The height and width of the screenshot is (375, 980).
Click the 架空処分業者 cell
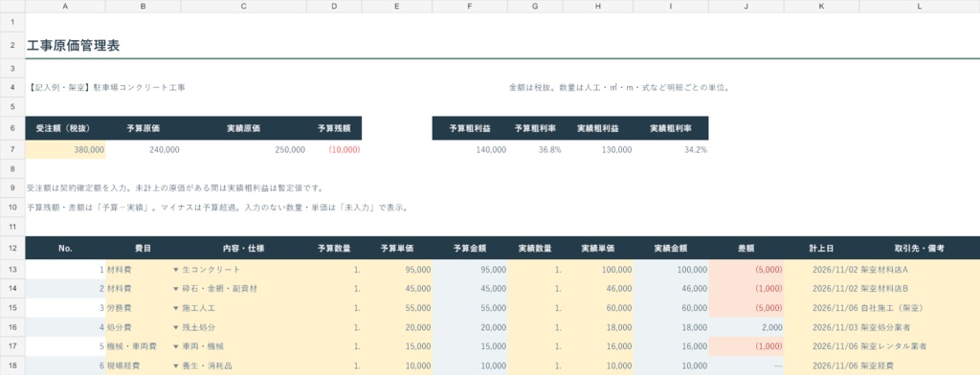tap(920, 327)
